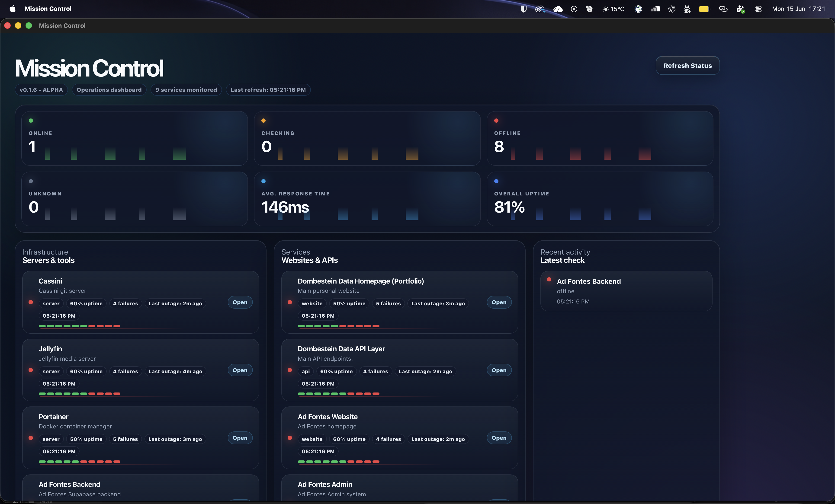
Task: Open the 15°C weather menu bar item
Action: pyautogui.click(x=613, y=9)
